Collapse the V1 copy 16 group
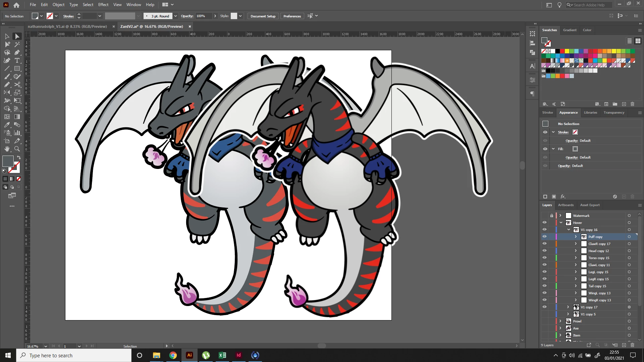 569,230
